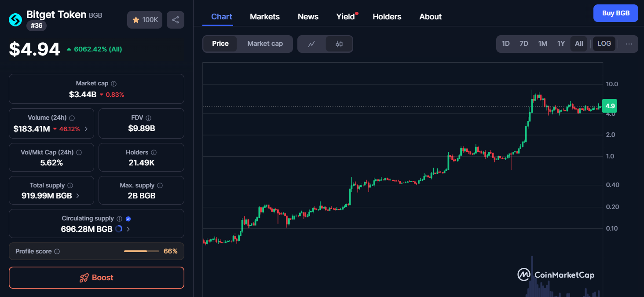Switch to candlestick chart icon

point(339,44)
